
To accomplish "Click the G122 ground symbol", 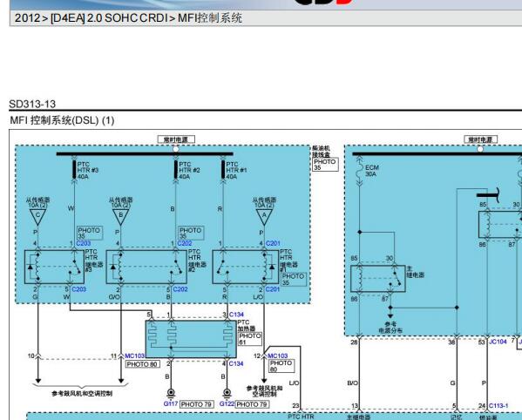I will [227, 393].
